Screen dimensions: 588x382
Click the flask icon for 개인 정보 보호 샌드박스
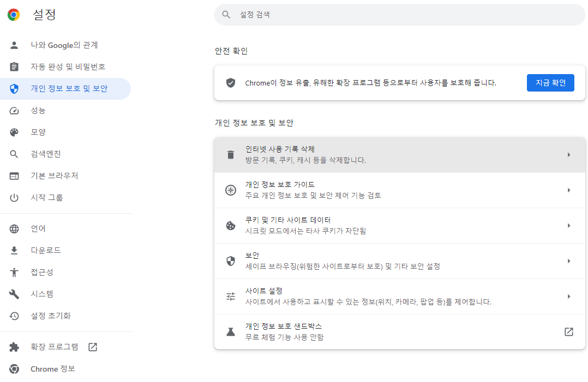pyautogui.click(x=231, y=332)
